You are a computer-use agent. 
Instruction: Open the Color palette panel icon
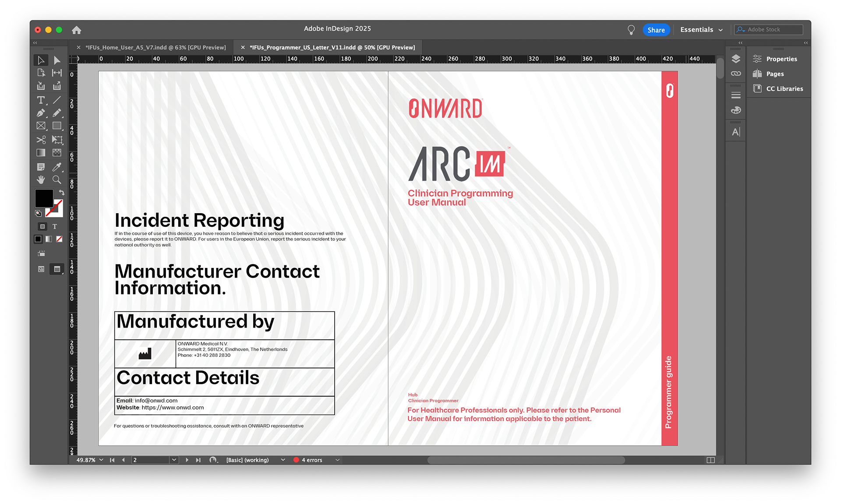pyautogui.click(x=736, y=110)
